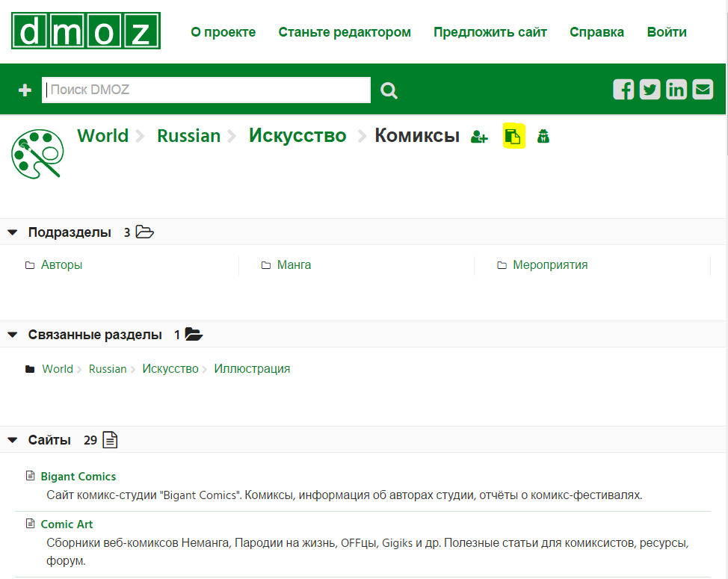Go to Russian in the main breadcrumb

point(188,136)
